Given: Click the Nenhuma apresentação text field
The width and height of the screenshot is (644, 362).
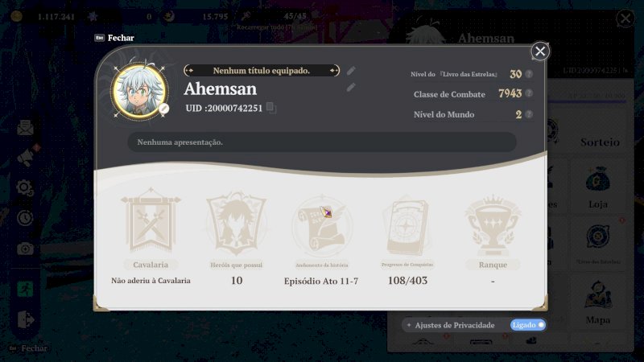Looking at the screenshot, I should point(322,142).
